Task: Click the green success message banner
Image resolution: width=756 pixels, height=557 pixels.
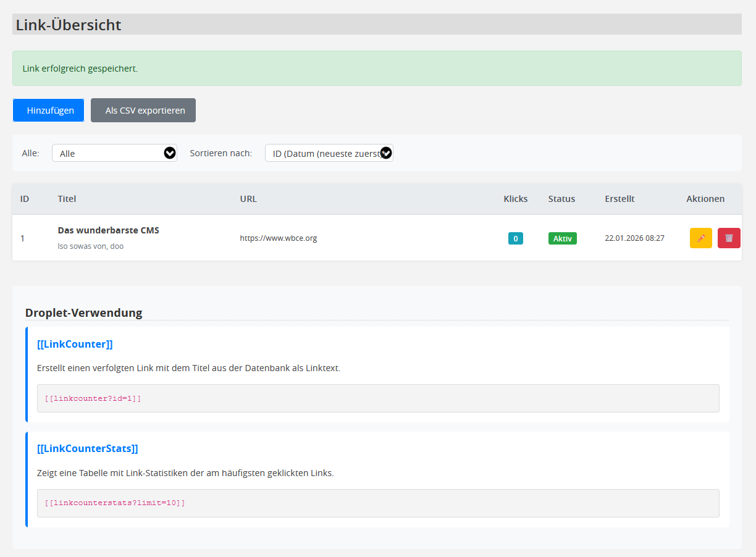Action: 377,68
